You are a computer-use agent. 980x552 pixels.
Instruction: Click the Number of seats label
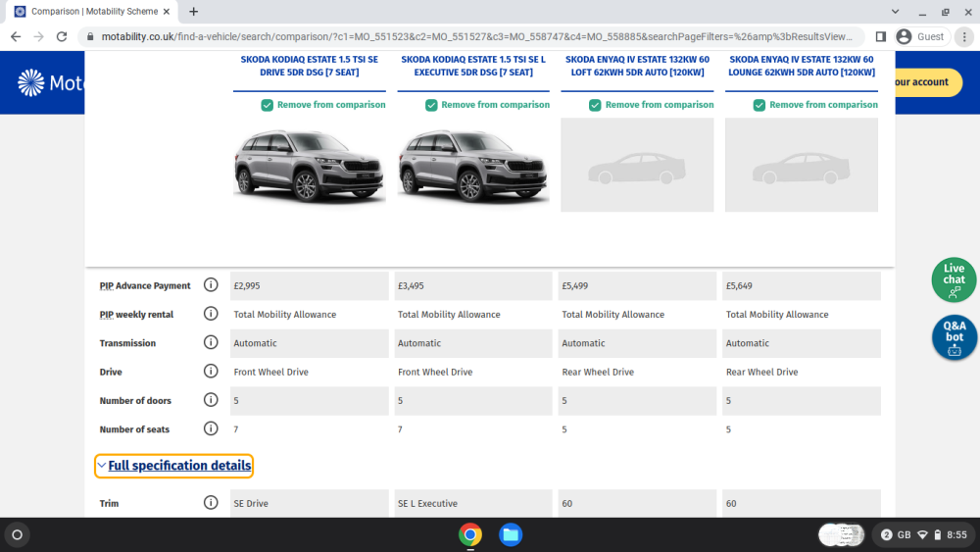134,429
